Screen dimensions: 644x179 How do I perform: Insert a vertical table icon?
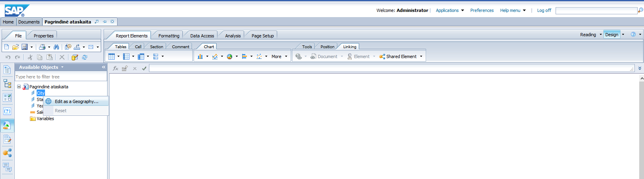[112, 56]
